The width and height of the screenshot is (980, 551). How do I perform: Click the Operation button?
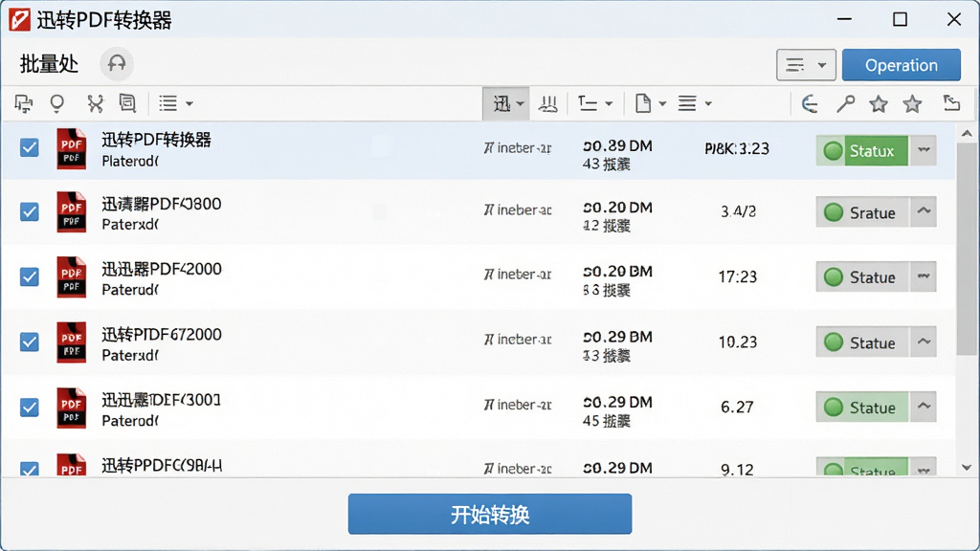[902, 65]
